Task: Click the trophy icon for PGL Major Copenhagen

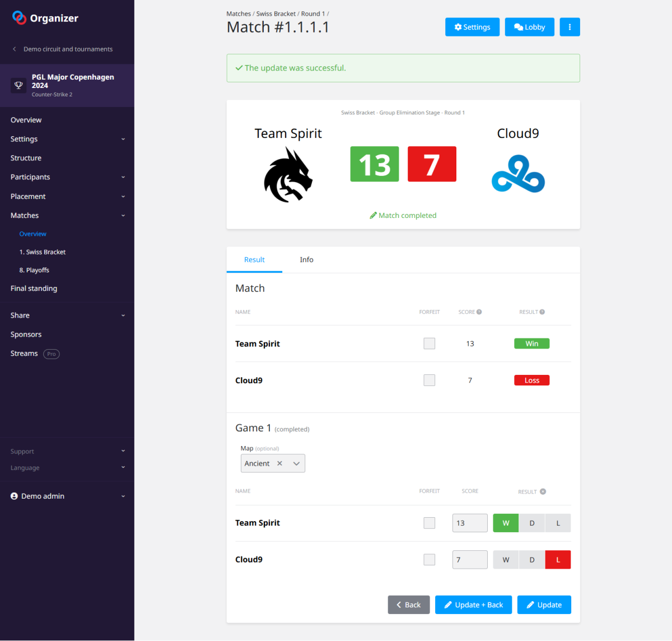Action: point(18,85)
